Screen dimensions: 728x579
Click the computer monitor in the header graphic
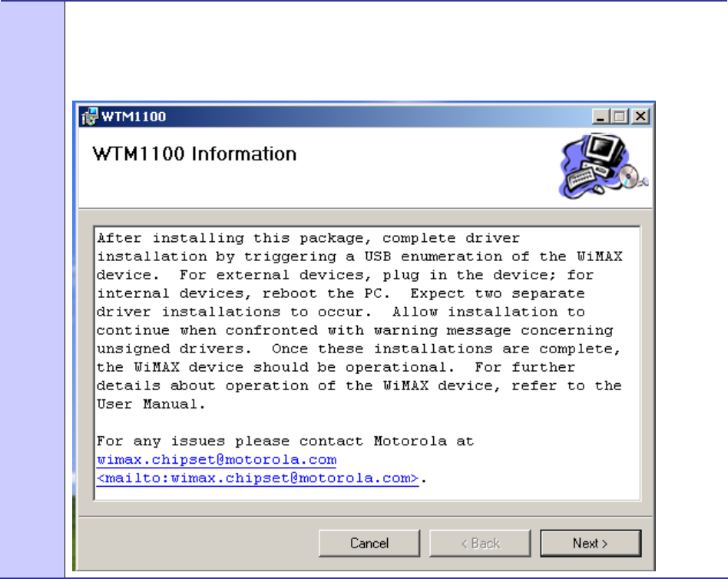point(604,150)
